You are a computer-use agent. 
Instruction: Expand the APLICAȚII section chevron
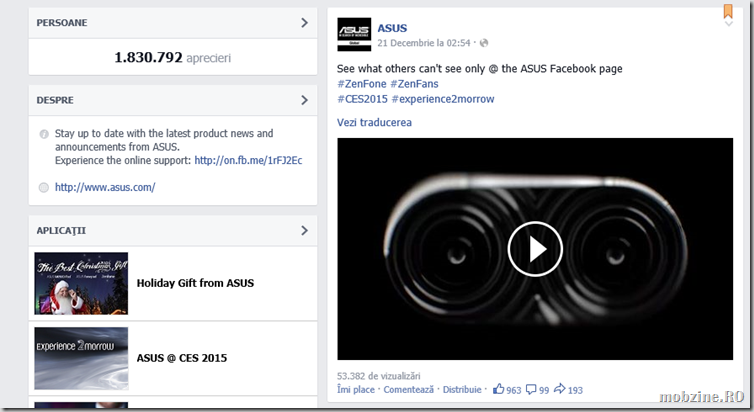(x=304, y=230)
